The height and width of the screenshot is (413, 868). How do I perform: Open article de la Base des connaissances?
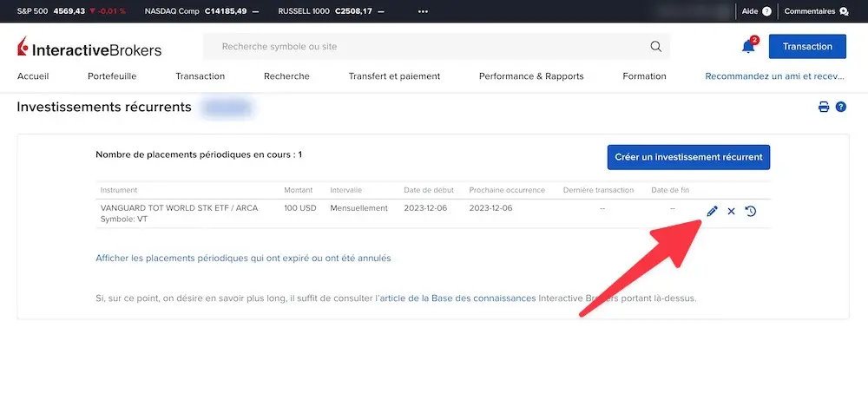(x=457, y=298)
